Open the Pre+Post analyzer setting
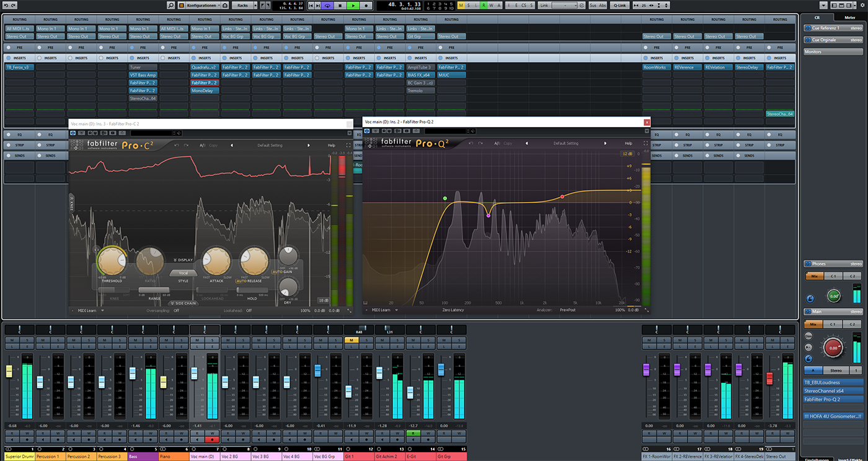 tap(567, 310)
